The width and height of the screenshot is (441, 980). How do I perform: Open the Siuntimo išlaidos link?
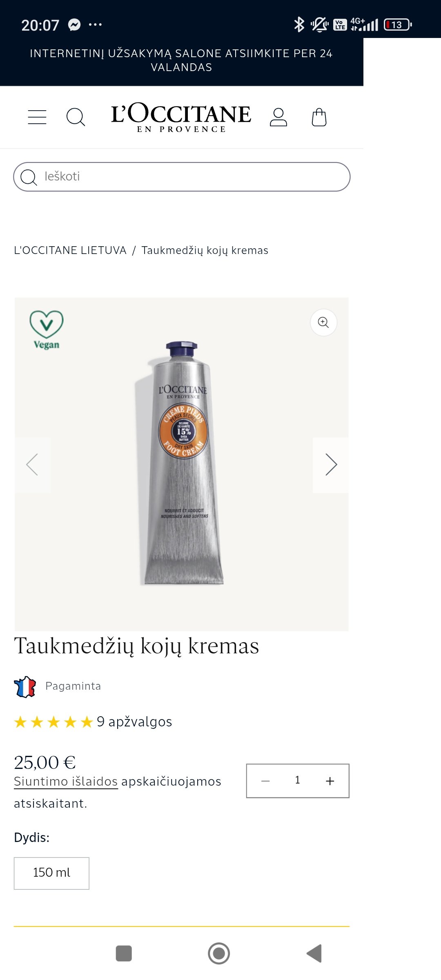[x=66, y=781]
